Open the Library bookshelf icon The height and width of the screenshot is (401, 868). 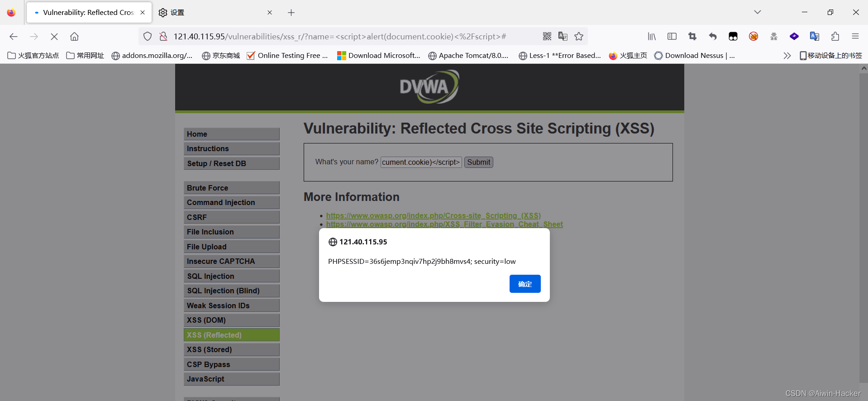click(x=652, y=36)
